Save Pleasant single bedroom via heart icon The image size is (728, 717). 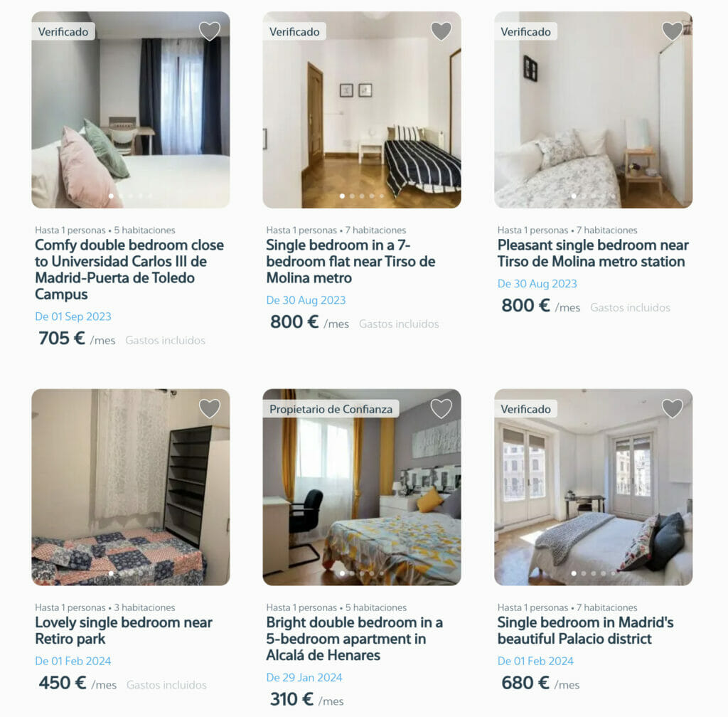coord(672,31)
